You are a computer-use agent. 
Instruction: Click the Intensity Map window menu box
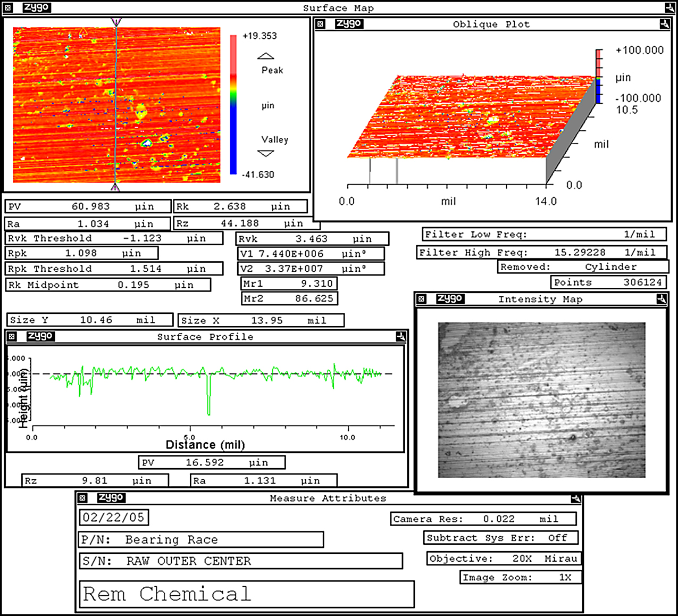tap(421, 299)
